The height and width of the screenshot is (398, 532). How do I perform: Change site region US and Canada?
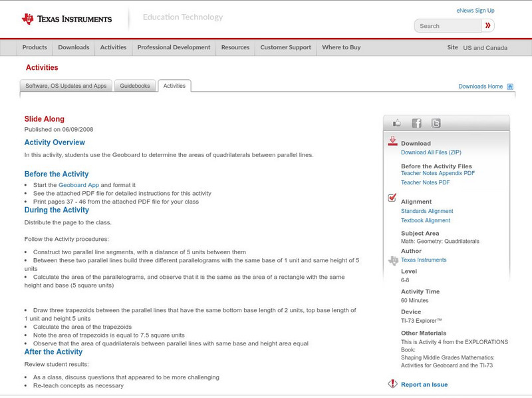(485, 48)
